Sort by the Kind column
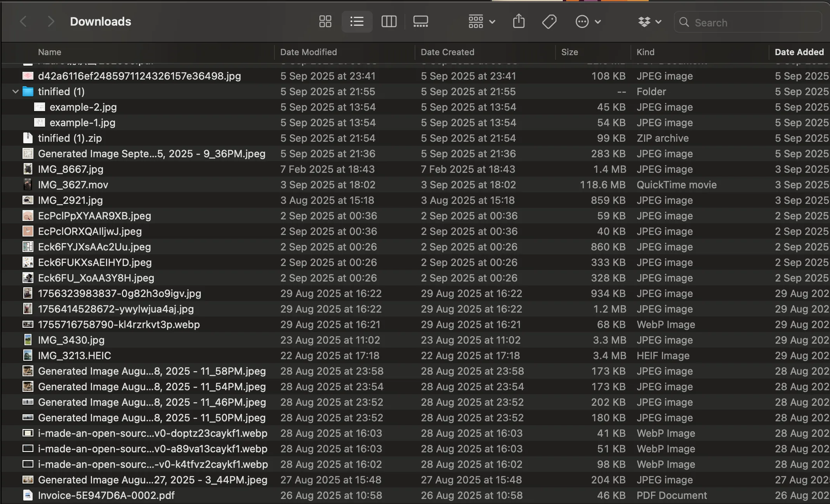The image size is (830, 504). (645, 52)
